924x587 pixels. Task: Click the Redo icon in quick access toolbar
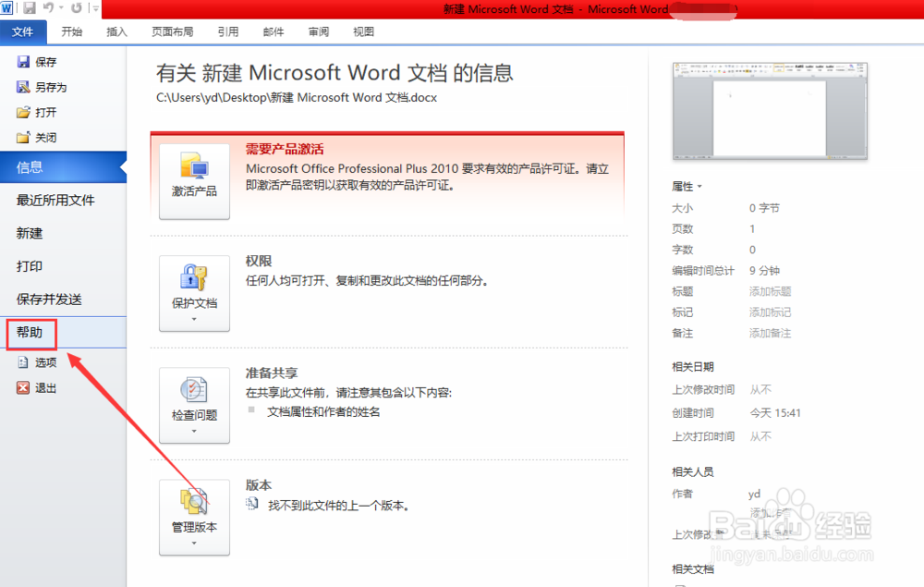coord(77,8)
